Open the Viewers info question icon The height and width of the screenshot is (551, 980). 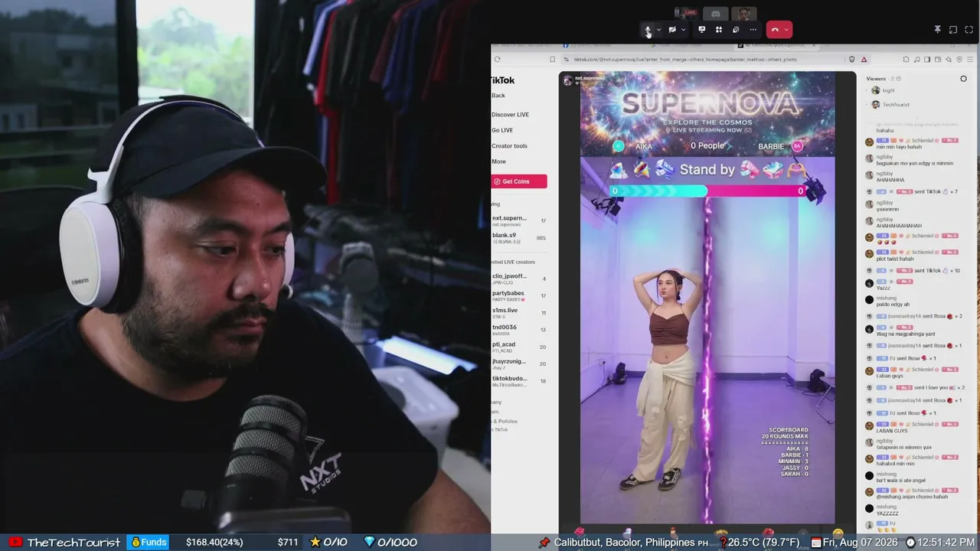click(x=899, y=79)
